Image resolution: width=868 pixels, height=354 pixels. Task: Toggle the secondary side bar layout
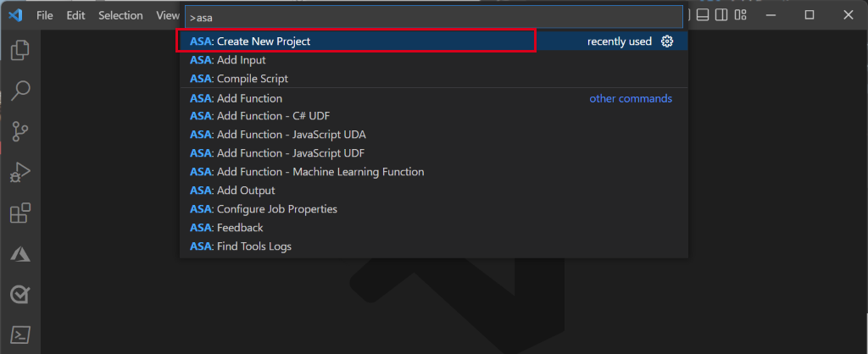(721, 15)
